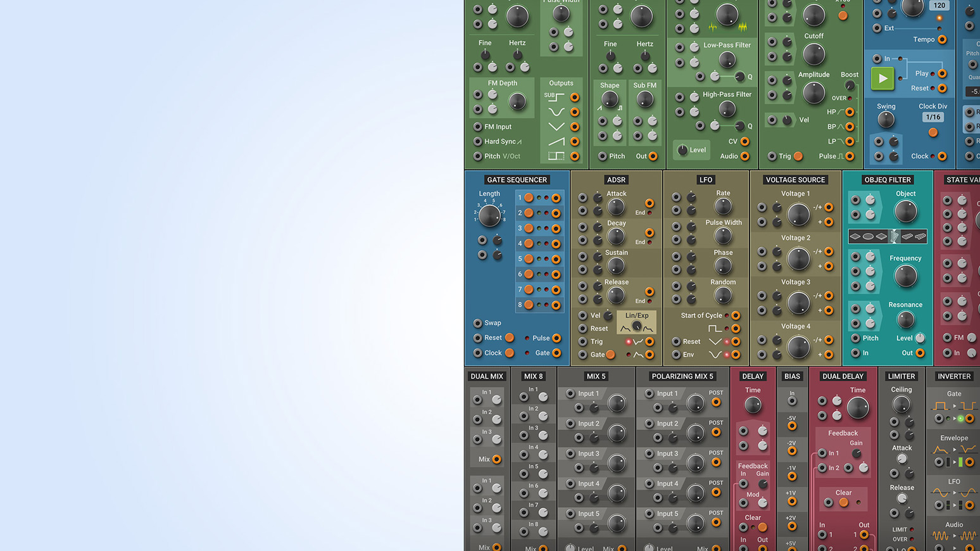Click the Boost knob
The image size is (980, 551).
point(850,85)
